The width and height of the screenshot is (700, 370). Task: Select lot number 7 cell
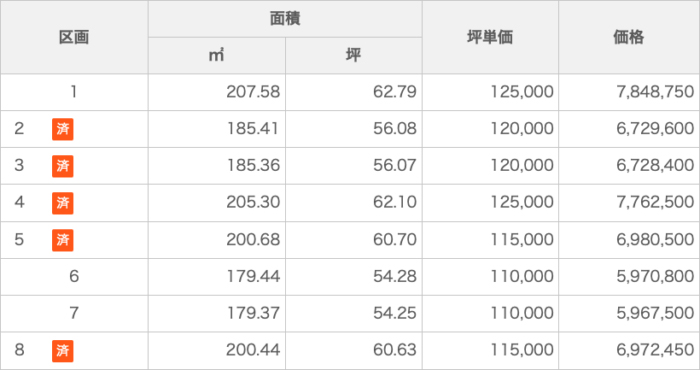[x=74, y=313]
